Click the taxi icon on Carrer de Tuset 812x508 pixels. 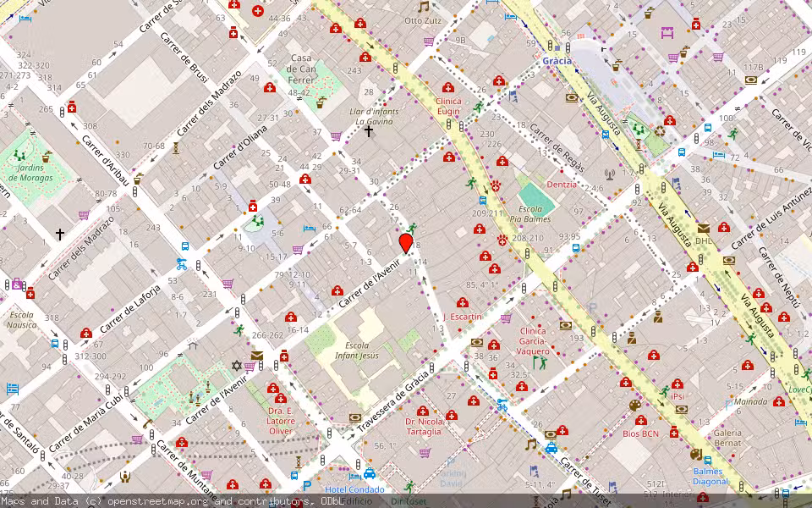551,447
